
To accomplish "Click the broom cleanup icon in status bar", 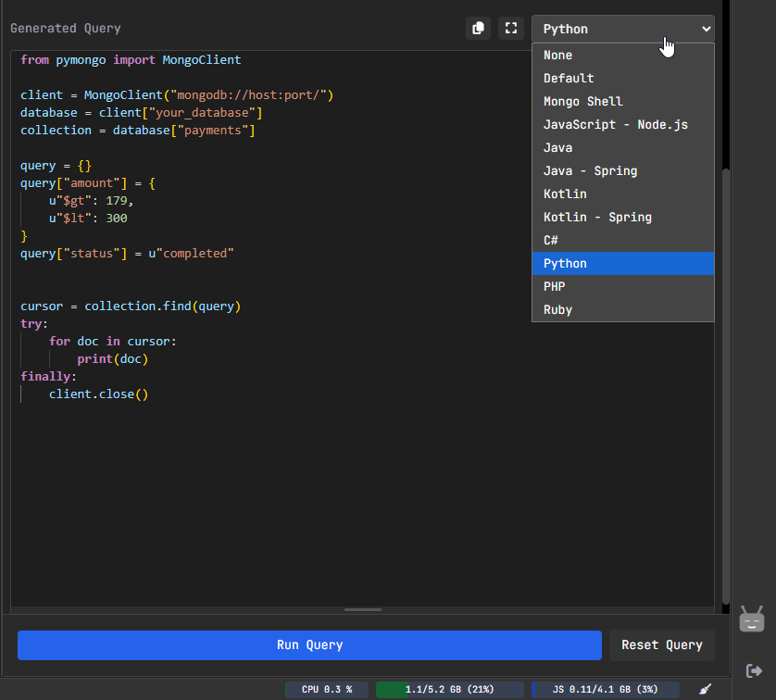I will tap(706, 689).
